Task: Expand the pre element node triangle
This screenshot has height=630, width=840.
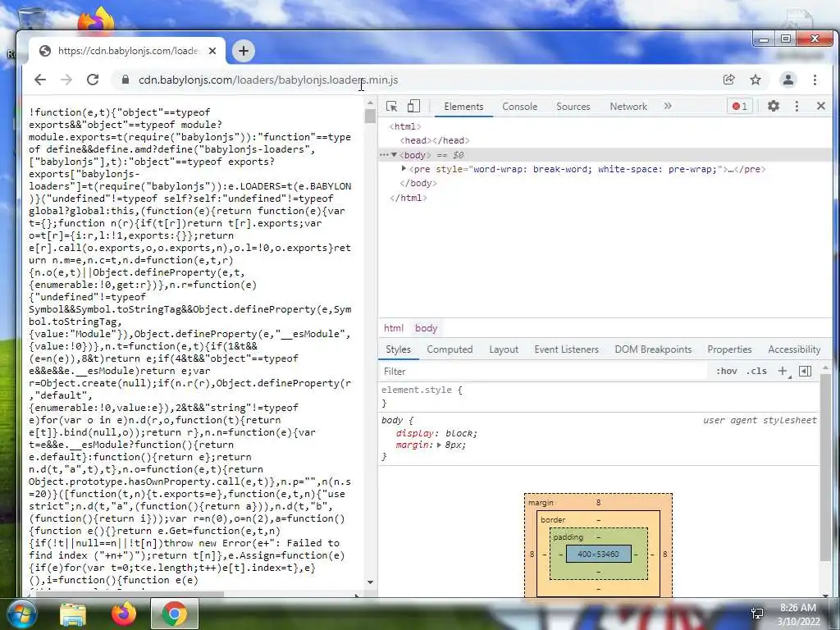Action: tap(404, 169)
